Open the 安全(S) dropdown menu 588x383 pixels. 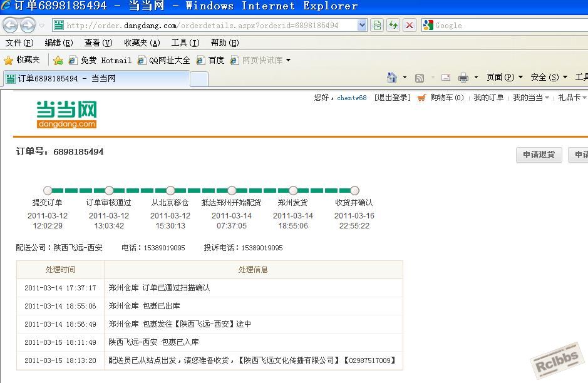[549, 77]
